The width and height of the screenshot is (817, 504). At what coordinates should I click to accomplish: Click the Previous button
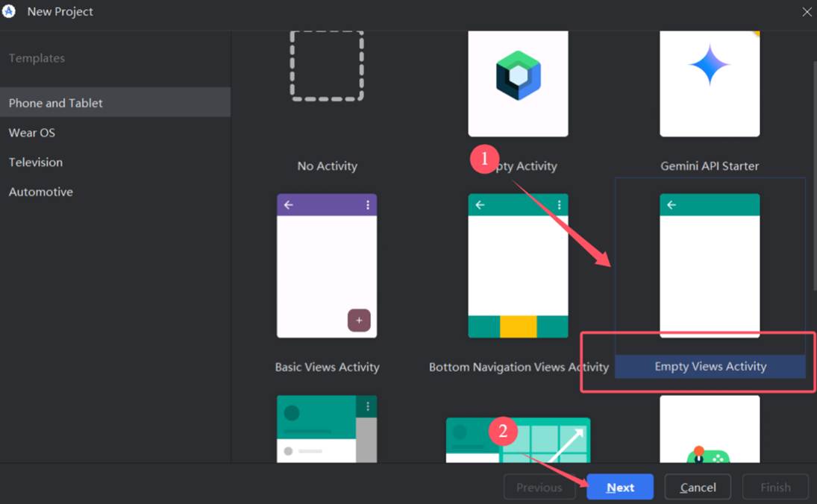pos(539,487)
